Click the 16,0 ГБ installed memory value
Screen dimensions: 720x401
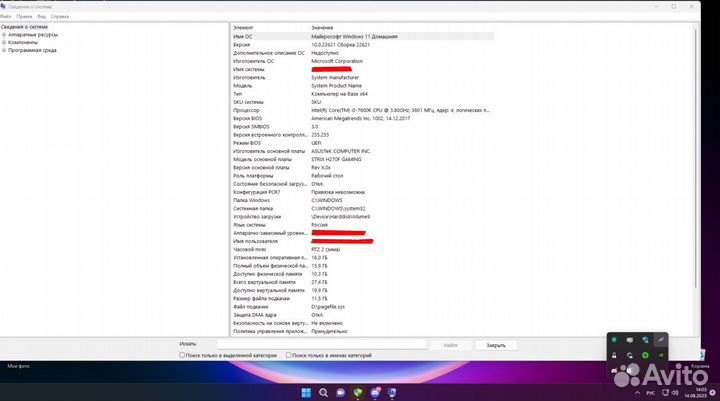pos(320,258)
